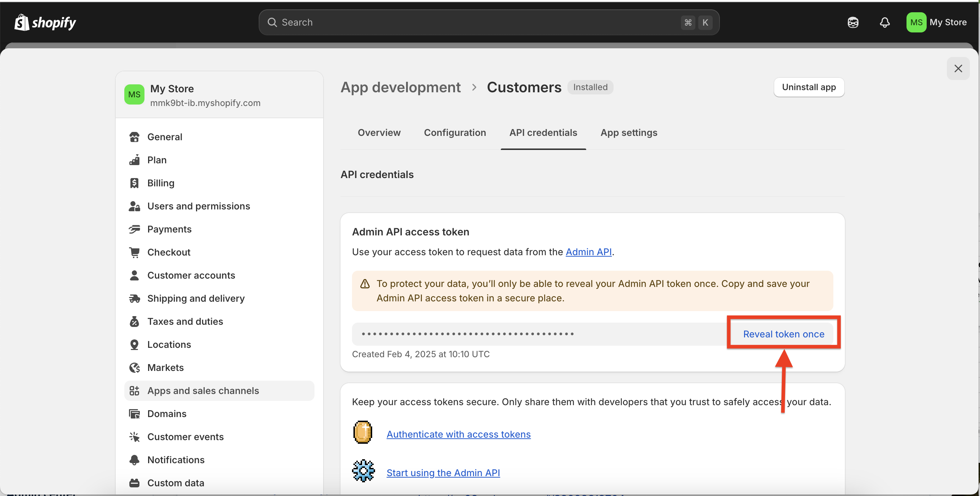Click Reveal token once
Image resolution: width=980 pixels, height=496 pixels.
pos(783,334)
